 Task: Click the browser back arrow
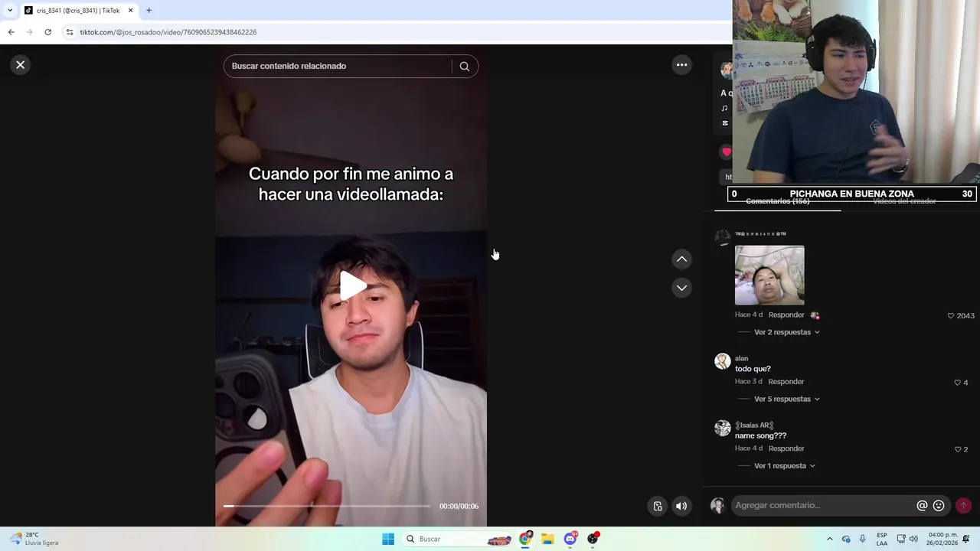(11, 32)
